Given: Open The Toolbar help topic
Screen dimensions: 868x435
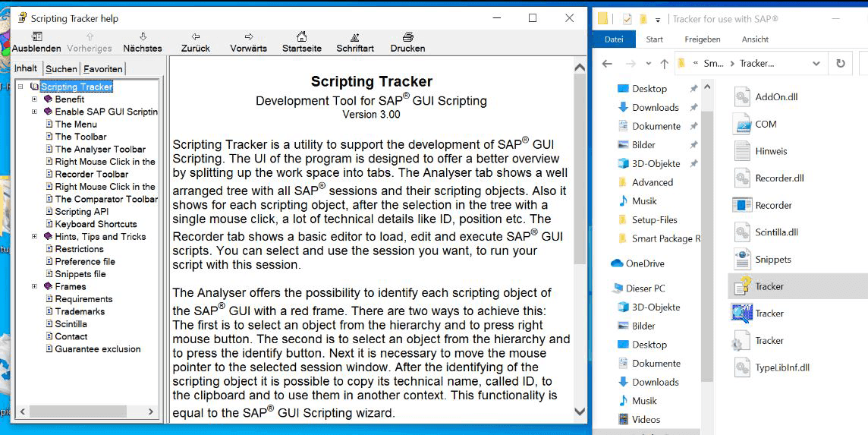Looking at the screenshot, I should (x=81, y=137).
